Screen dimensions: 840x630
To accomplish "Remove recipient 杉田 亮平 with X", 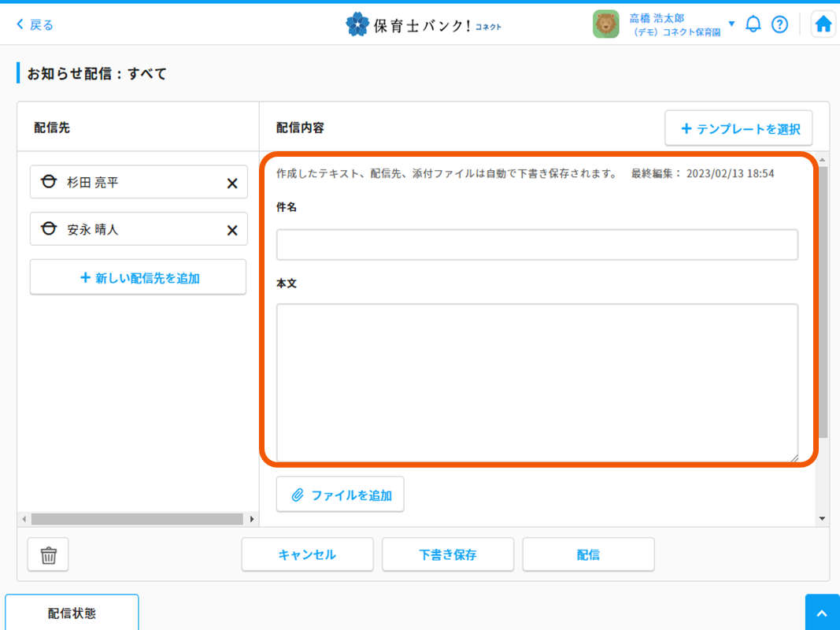I will pyautogui.click(x=232, y=183).
